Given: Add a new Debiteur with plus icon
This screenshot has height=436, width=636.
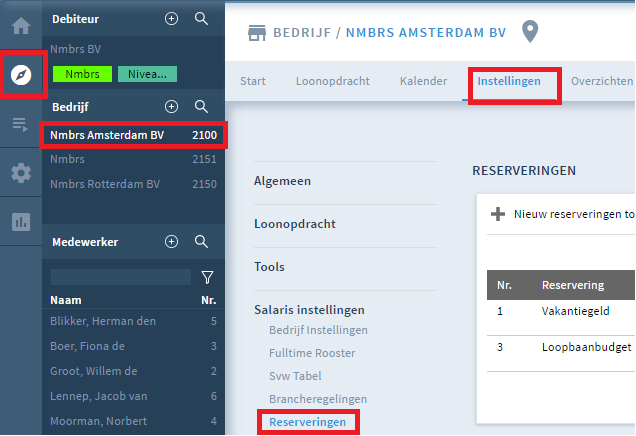Looking at the screenshot, I should point(171,19).
